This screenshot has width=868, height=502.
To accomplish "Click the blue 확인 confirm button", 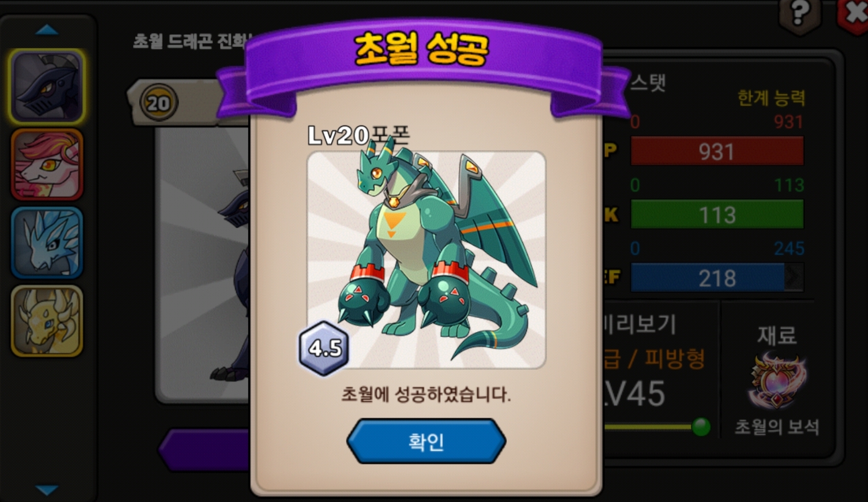I will (x=426, y=441).
